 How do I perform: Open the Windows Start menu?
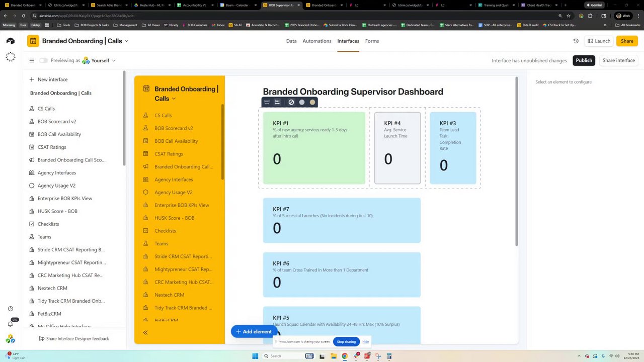(x=255, y=356)
